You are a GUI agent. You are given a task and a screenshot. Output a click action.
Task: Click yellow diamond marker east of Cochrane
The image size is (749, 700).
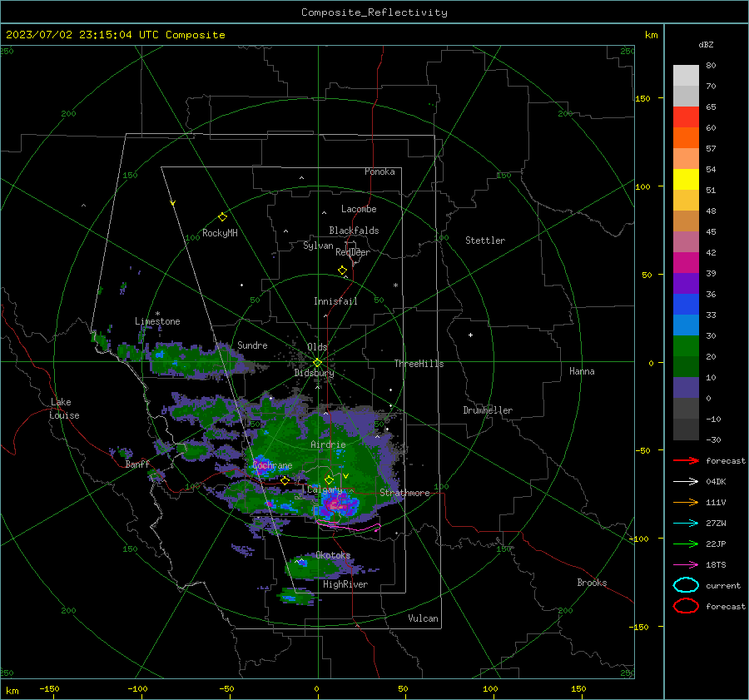pyautogui.click(x=285, y=480)
